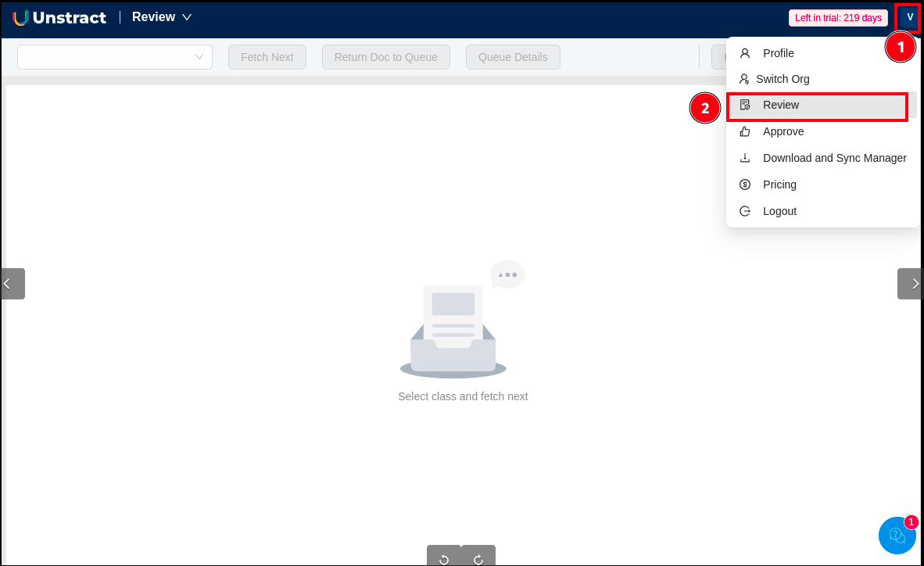This screenshot has height=566, width=924.
Task: Click the Return Doc to Queue button
Action: [385, 57]
